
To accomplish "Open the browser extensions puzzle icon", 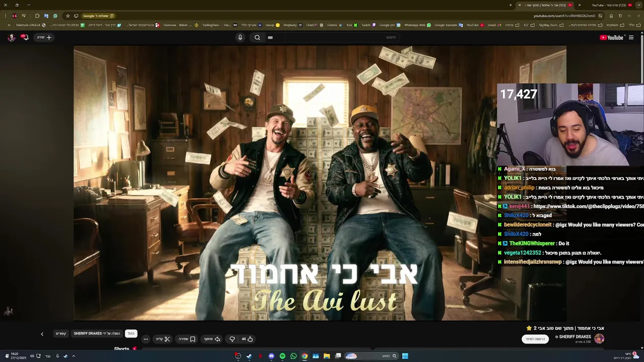I will [x=37, y=16].
